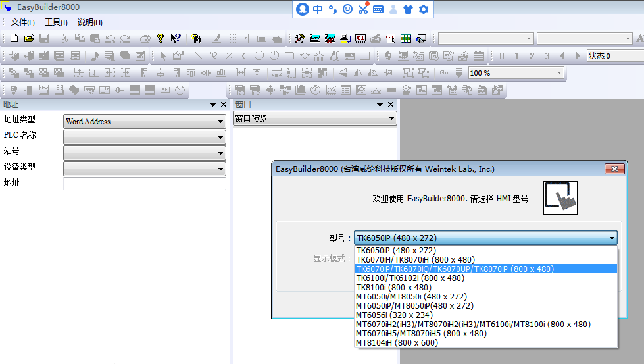Choose TK8100i (800 x 480) model option
The image size is (644, 364).
(x=393, y=288)
